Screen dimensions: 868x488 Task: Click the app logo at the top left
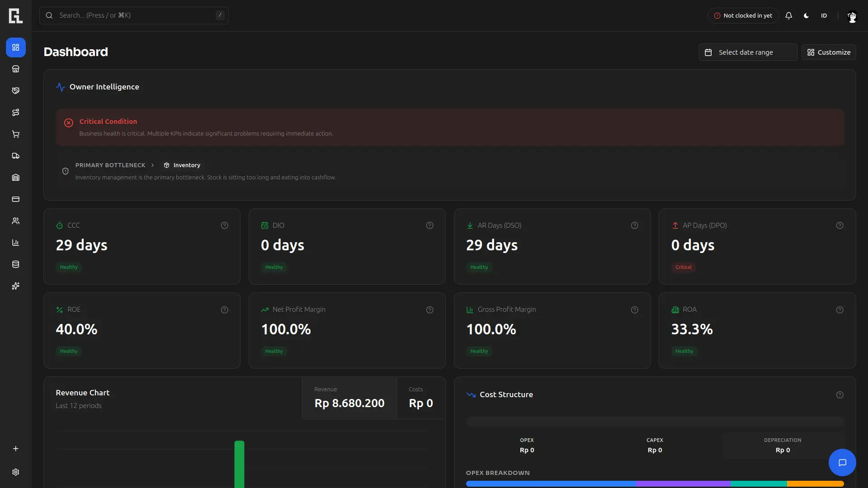click(x=16, y=16)
